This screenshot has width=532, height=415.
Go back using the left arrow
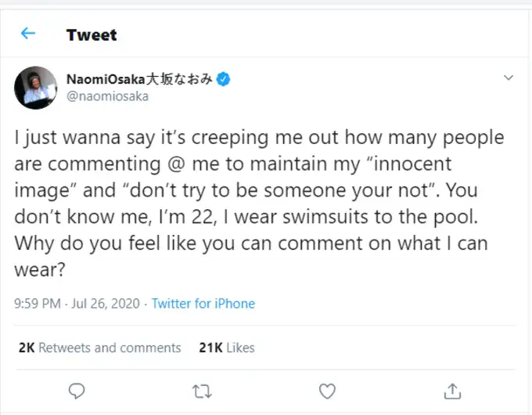click(28, 34)
